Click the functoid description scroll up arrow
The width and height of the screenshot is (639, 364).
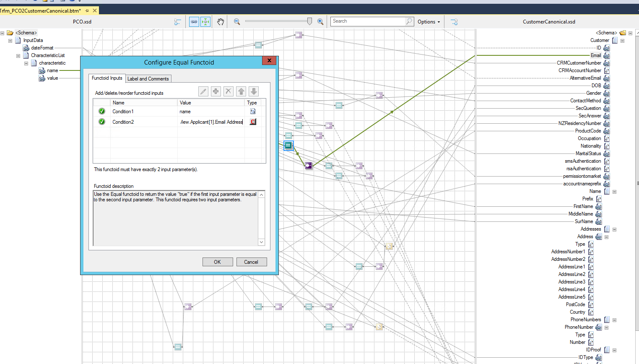[262, 195]
